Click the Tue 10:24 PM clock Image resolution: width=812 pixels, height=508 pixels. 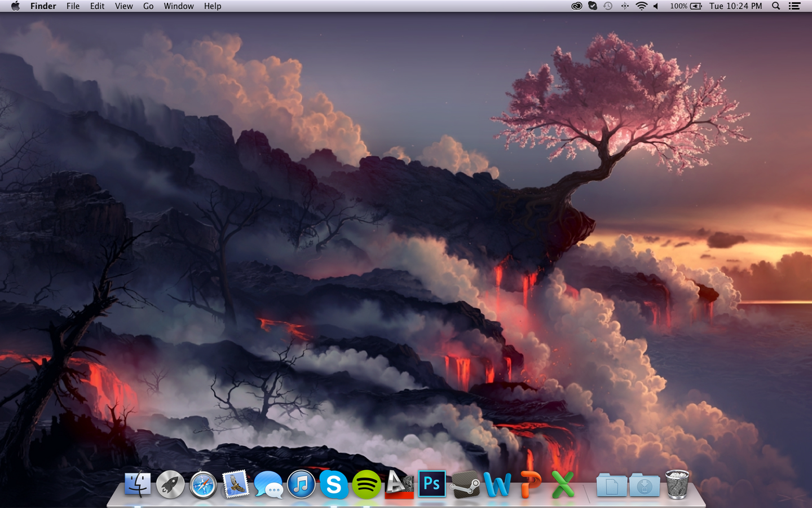(x=736, y=6)
